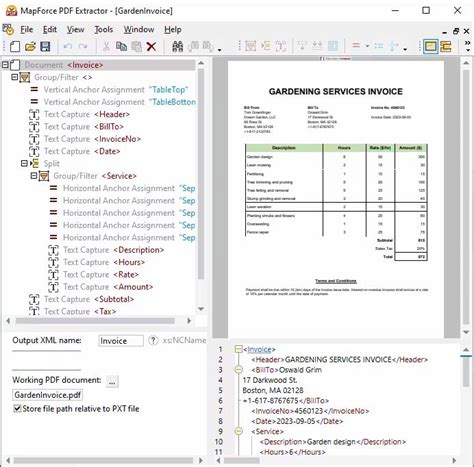Screen dimensions: 474x467
Task: Switch to the tree layout view icon
Action: coord(446,46)
